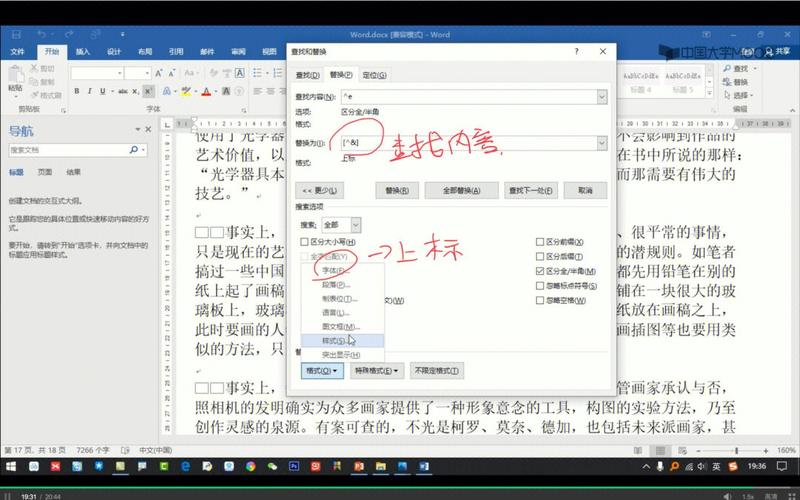This screenshot has width=800, height=500.
Task: Click the << 更少(L) button
Action: pos(319,190)
